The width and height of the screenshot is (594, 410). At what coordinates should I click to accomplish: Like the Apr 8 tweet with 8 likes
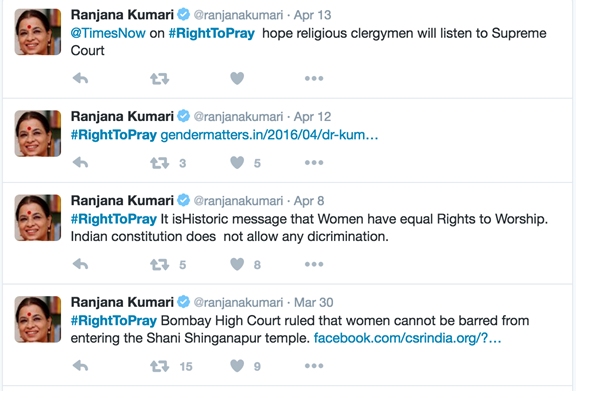(x=237, y=264)
